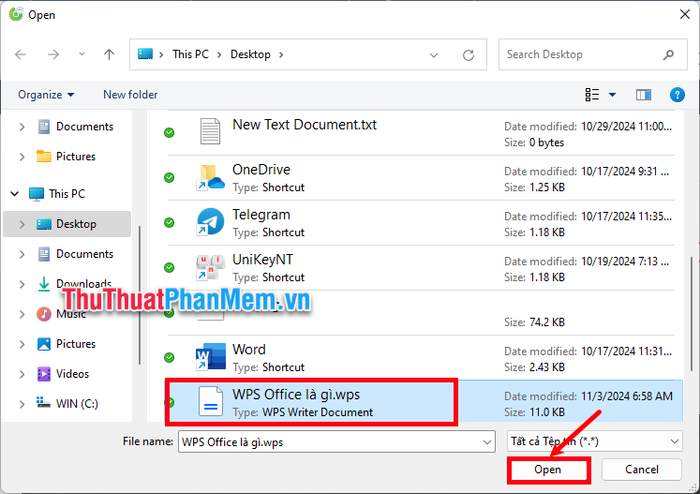This screenshot has height=494, width=700.
Task: Refresh the Desktop folder view
Action: pyautogui.click(x=468, y=55)
